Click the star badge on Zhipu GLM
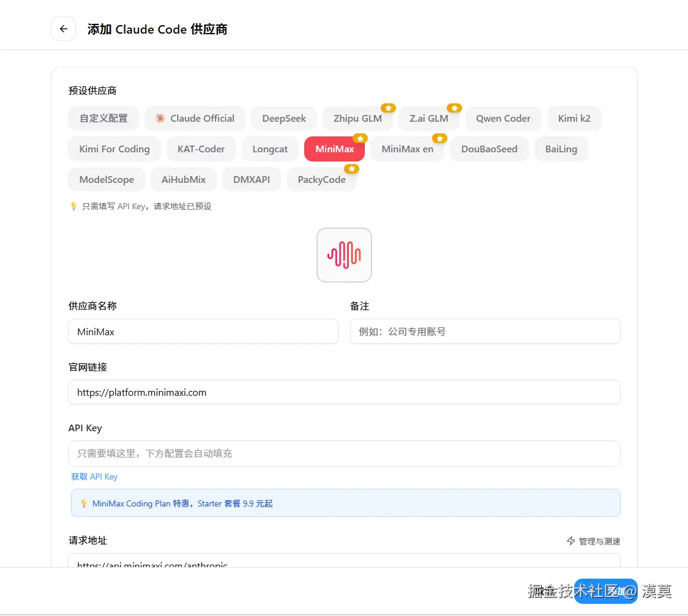 point(388,108)
